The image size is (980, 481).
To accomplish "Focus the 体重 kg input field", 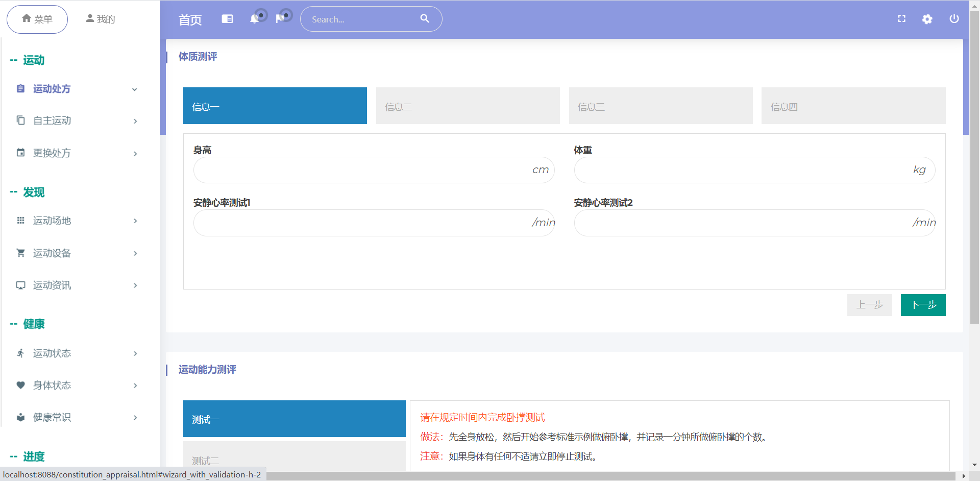I will click(754, 170).
